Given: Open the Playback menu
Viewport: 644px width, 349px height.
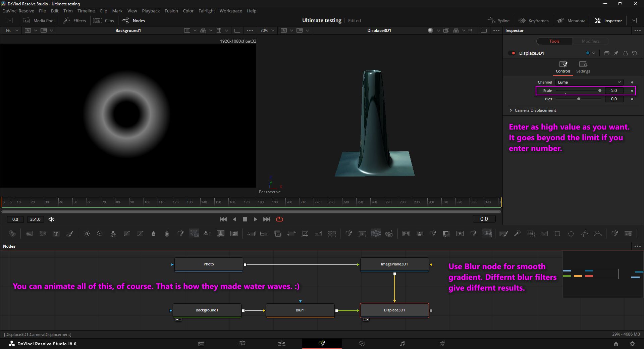Looking at the screenshot, I should (151, 11).
